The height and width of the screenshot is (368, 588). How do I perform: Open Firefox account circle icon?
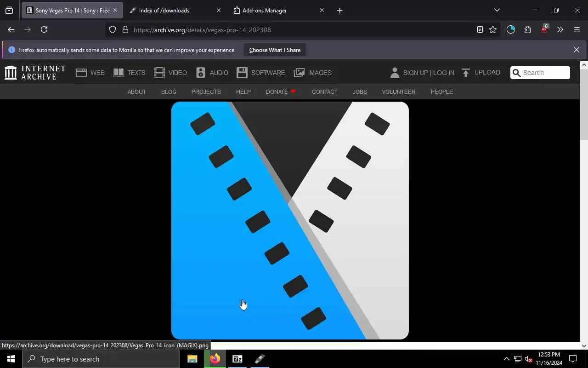tap(511, 29)
